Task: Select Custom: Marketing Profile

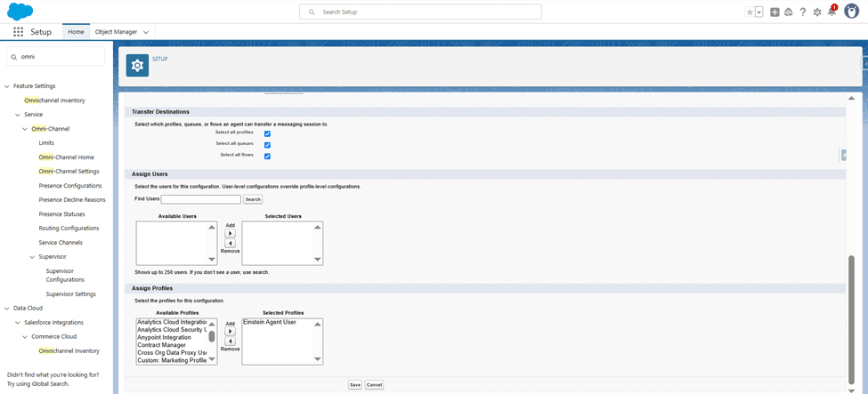Action: coord(172,361)
